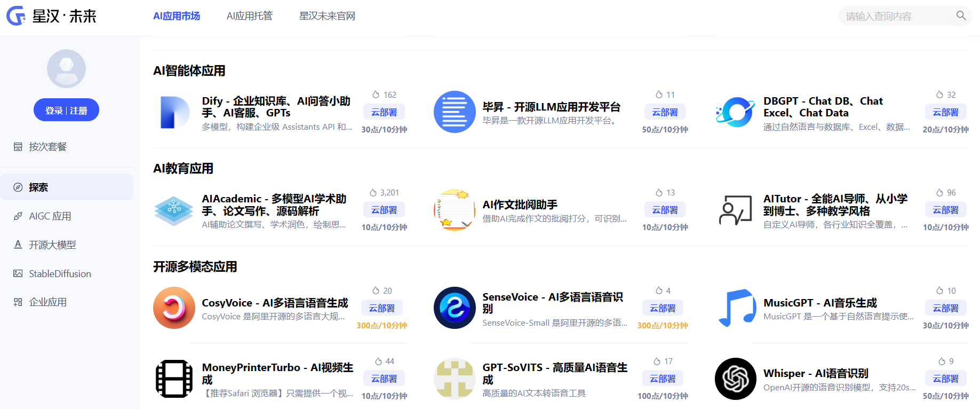Select the AIAcademic layered snowflake icon

tap(174, 210)
